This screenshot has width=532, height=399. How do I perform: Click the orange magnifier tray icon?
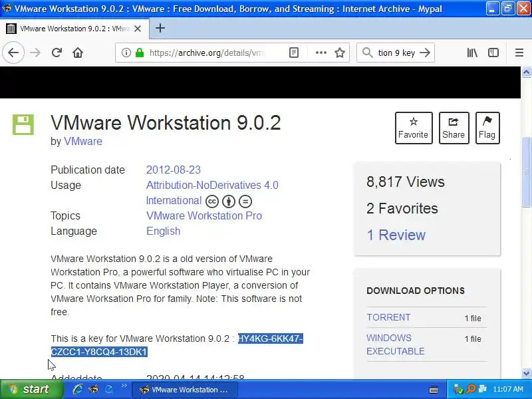(471, 389)
